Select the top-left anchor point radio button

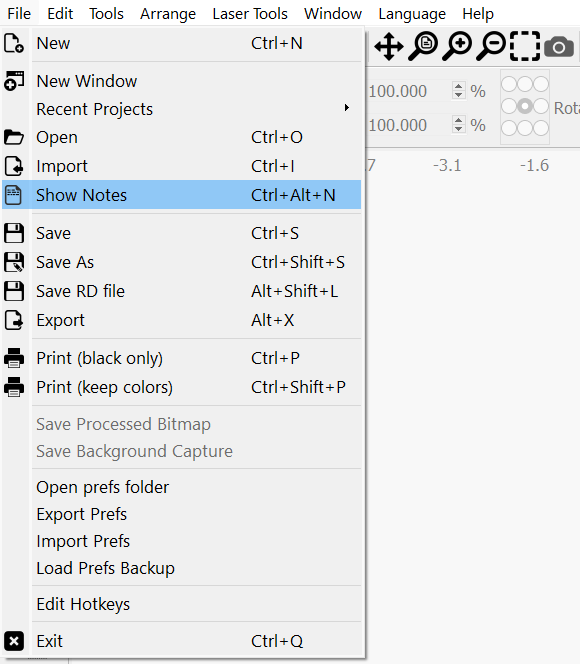point(509,84)
